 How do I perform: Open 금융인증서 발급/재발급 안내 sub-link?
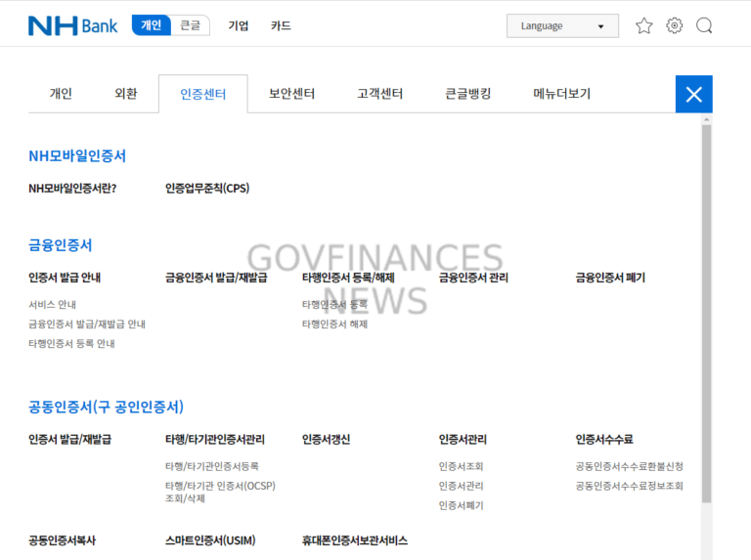point(87,324)
